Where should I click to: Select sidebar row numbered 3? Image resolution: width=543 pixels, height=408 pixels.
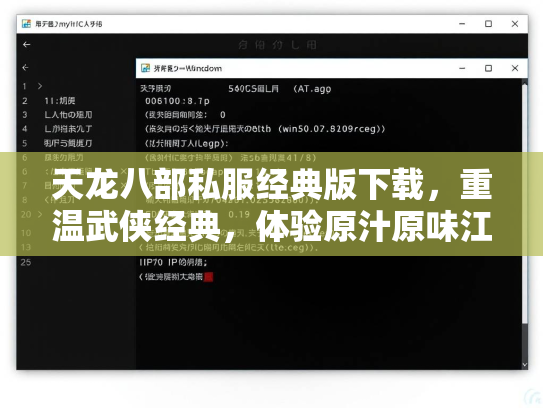pyautogui.click(x=68, y=115)
